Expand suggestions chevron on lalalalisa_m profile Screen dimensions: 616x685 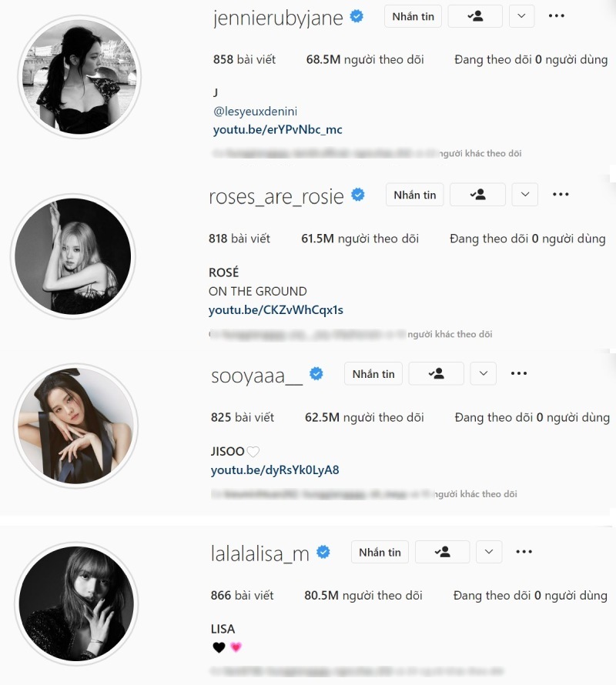point(489,552)
